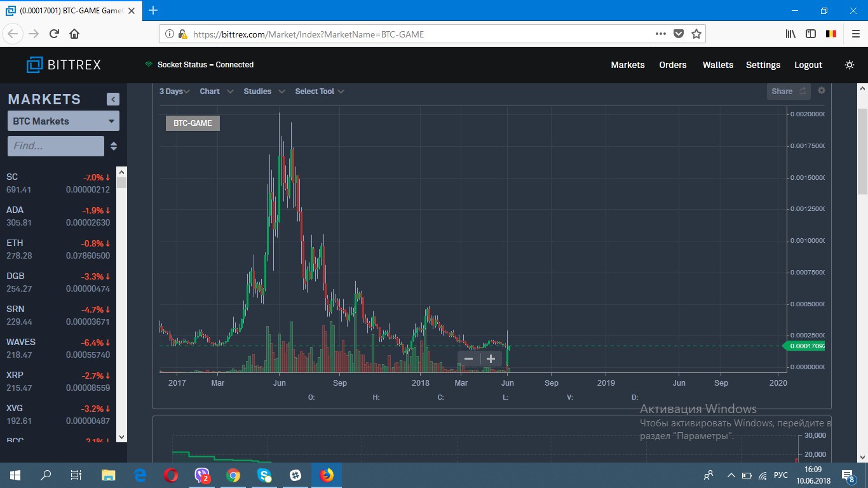Go to Settings
This screenshot has height=488, width=868.
[763, 65]
